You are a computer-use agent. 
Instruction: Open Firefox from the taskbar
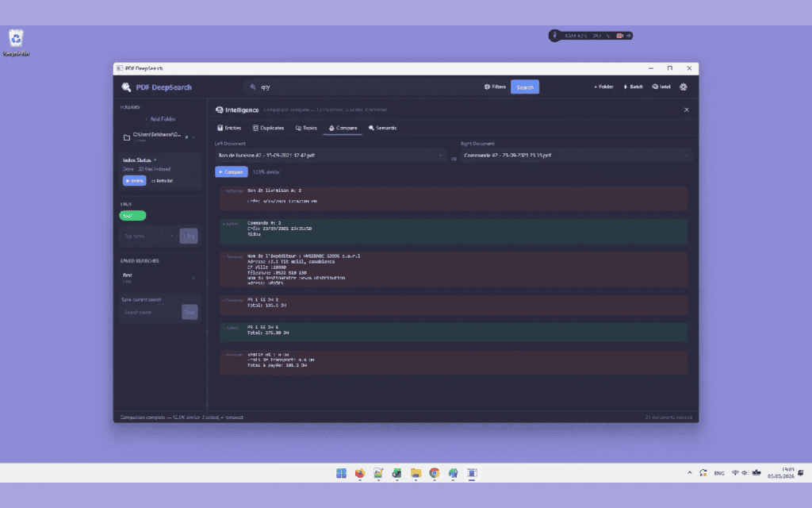(360, 473)
